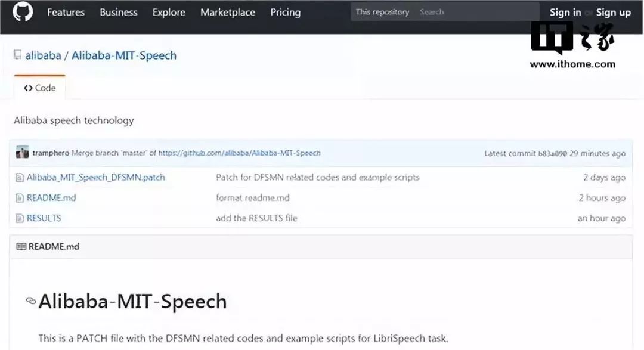Click file icon next to Alibaba_MIT_Speech_DFSMN.patch
Image resolution: width=644 pixels, height=350 pixels.
20,178
